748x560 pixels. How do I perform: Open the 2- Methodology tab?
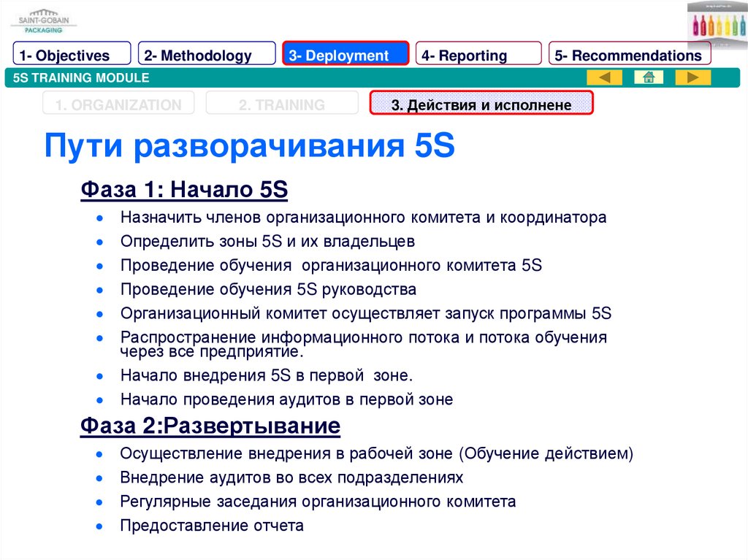click(x=207, y=55)
